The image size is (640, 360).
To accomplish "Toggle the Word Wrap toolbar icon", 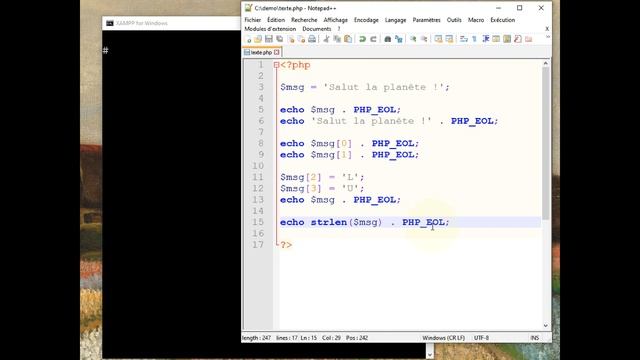I will 464,39.
